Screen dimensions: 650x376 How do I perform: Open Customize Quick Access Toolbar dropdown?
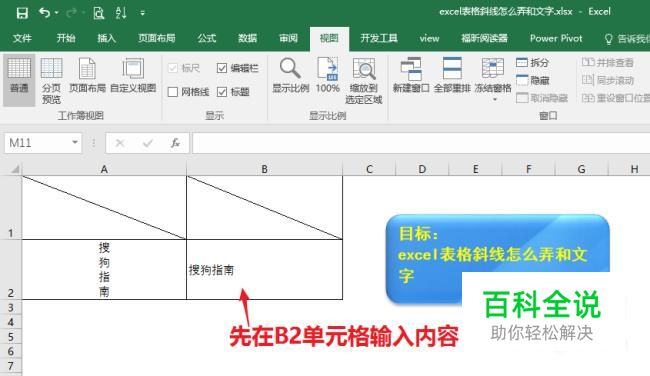click(142, 13)
